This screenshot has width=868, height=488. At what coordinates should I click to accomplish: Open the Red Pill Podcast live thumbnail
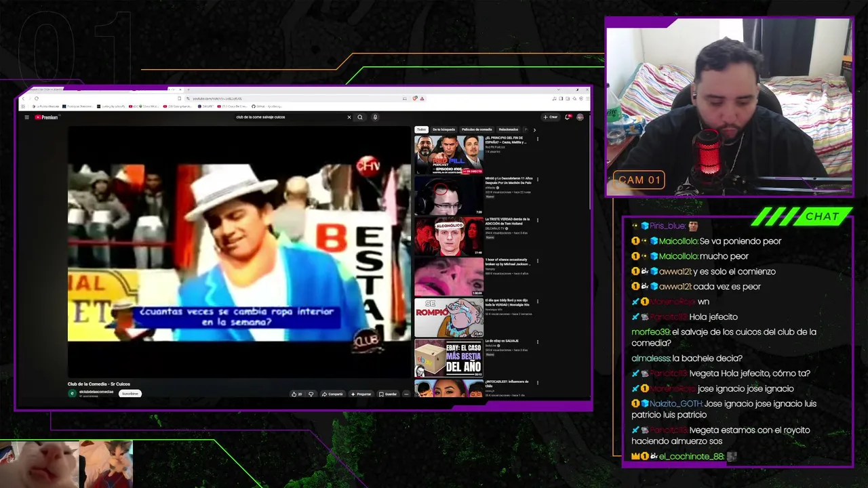[x=449, y=155]
